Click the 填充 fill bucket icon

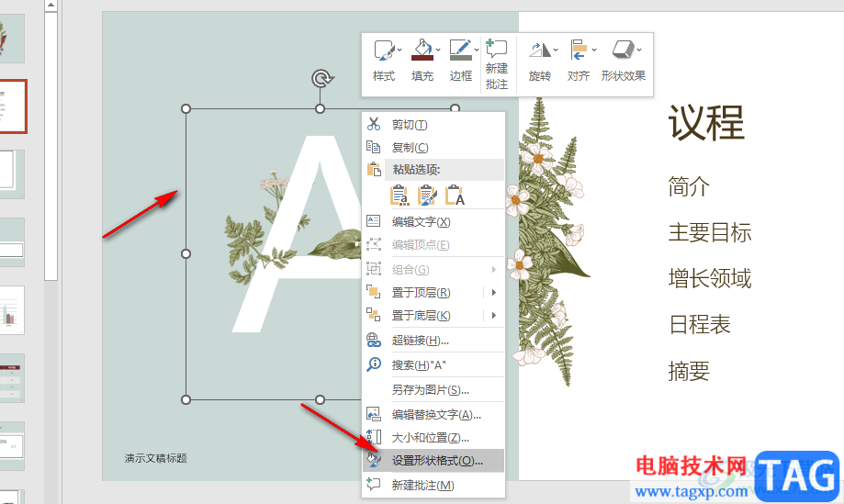click(x=422, y=50)
